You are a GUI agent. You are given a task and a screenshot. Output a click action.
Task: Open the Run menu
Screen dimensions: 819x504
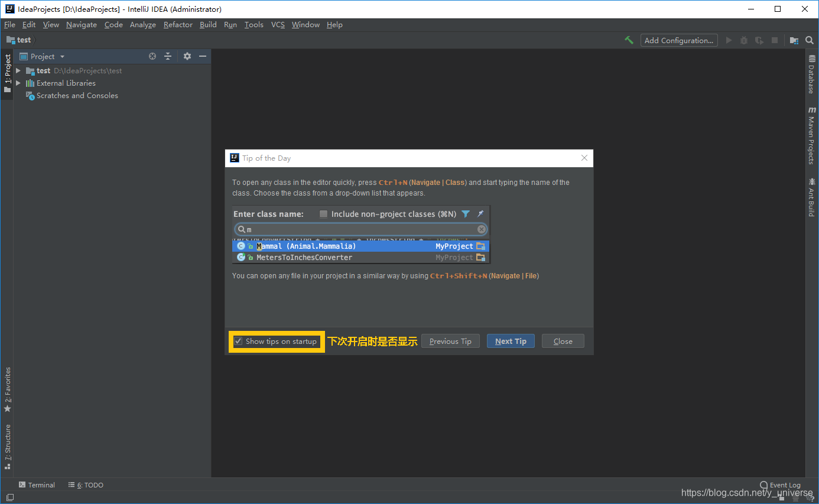[x=230, y=25]
